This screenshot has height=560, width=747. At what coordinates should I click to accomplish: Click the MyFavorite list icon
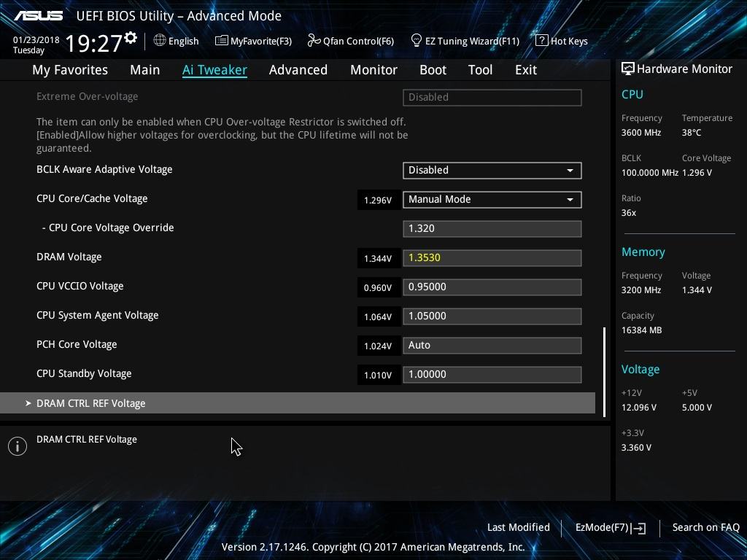click(221, 41)
